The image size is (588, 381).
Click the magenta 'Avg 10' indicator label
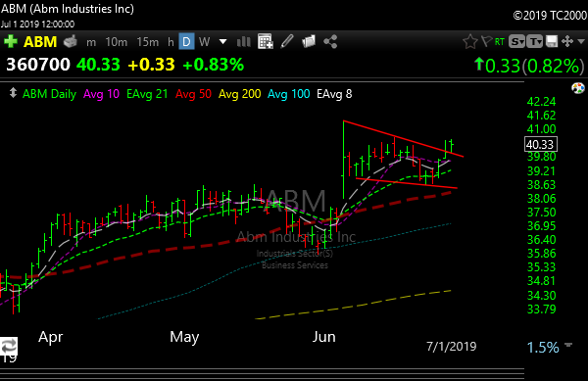click(101, 94)
